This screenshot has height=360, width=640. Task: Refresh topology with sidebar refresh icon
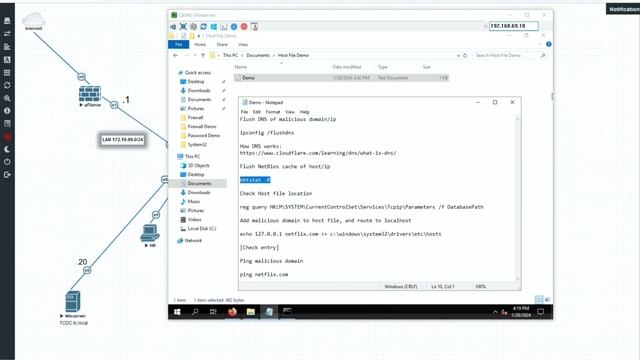[x=7, y=85]
